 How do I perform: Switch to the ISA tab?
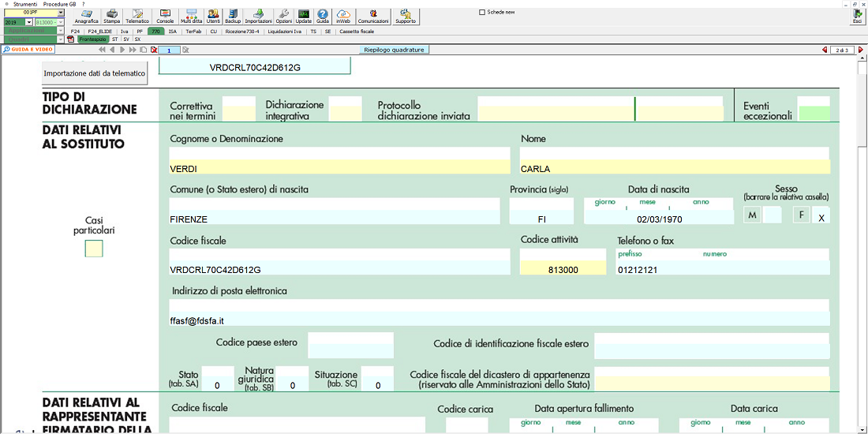172,32
